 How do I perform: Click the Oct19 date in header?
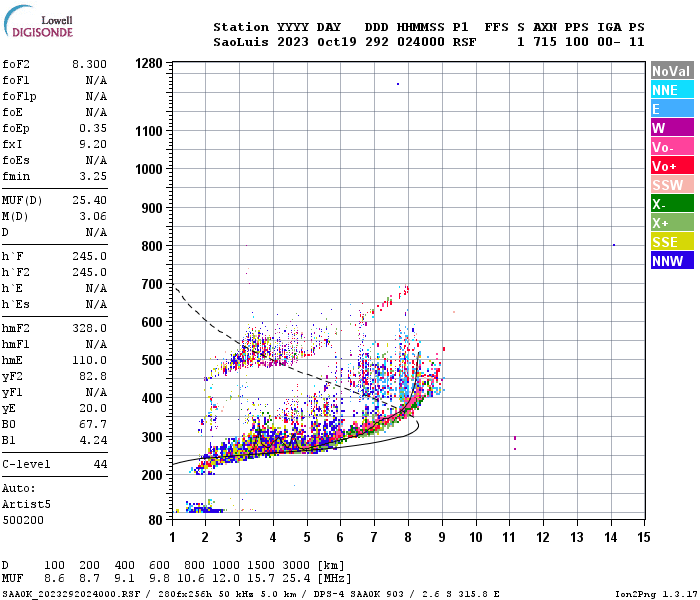pyautogui.click(x=337, y=42)
